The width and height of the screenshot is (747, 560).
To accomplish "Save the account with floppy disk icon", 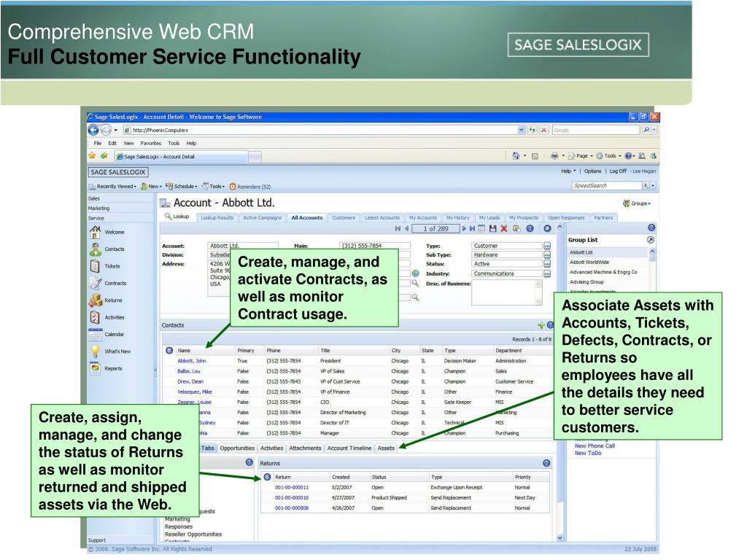I will point(492,229).
